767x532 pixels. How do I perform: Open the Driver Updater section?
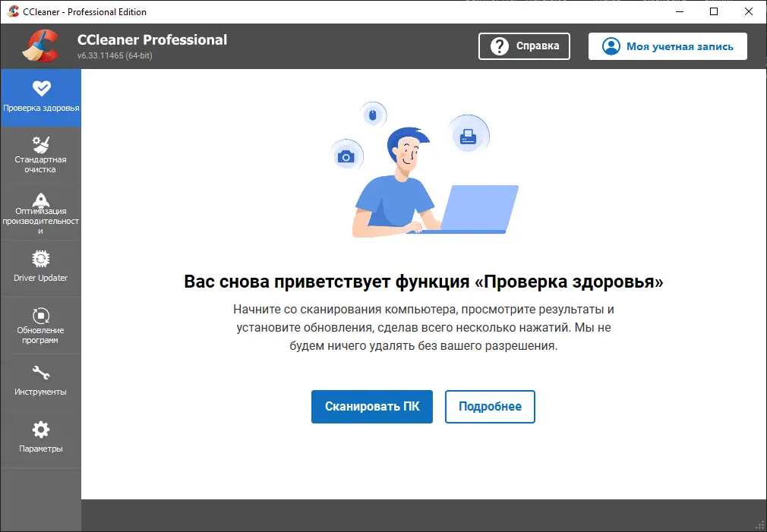[40, 268]
